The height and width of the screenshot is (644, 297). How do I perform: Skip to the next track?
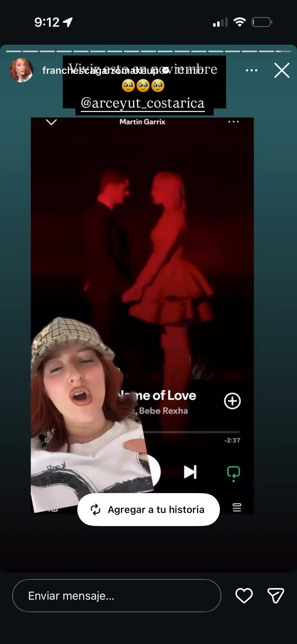point(190,472)
